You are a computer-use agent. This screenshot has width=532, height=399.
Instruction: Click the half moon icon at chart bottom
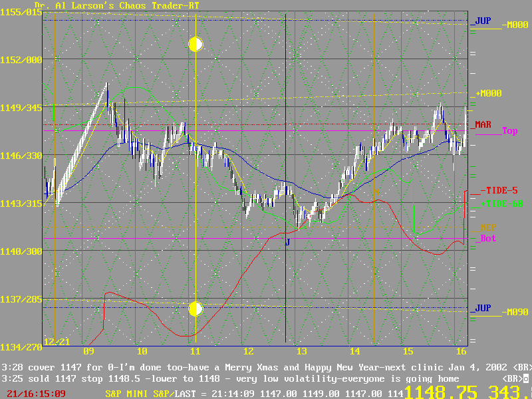[x=196, y=309]
